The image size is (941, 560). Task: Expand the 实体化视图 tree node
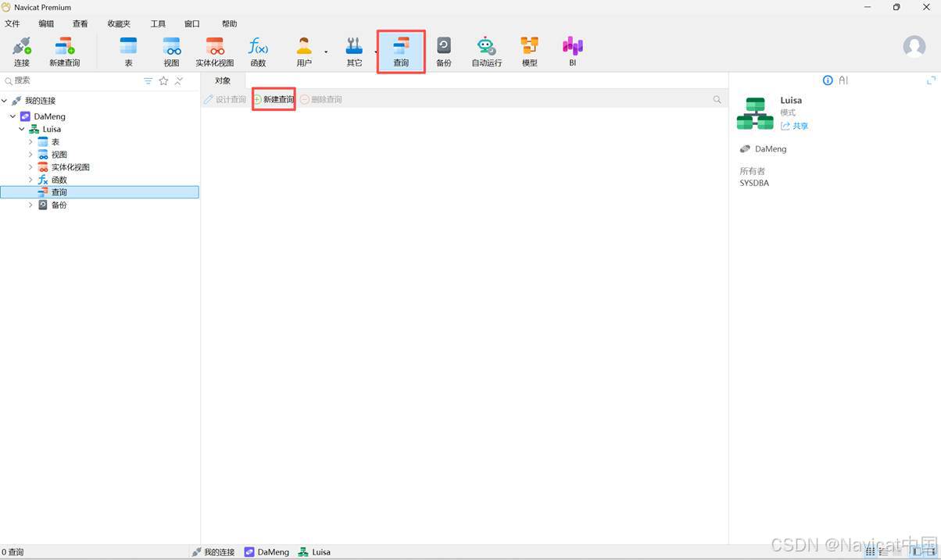[x=30, y=166]
